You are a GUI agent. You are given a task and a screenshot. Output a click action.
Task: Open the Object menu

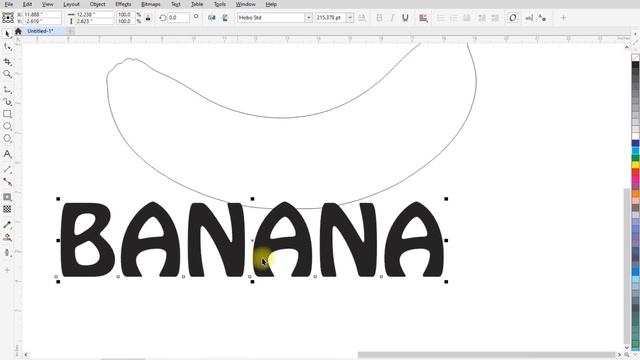click(98, 4)
